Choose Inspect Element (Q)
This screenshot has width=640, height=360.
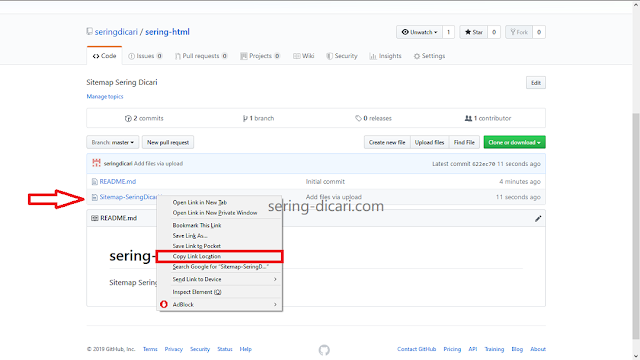click(x=220, y=292)
